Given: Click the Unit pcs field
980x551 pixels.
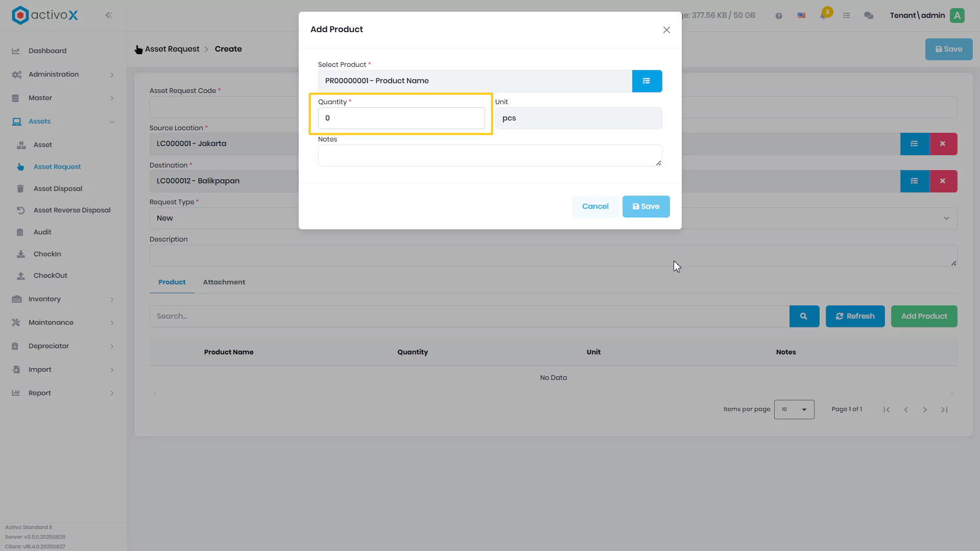Looking at the screenshot, I should tap(578, 118).
